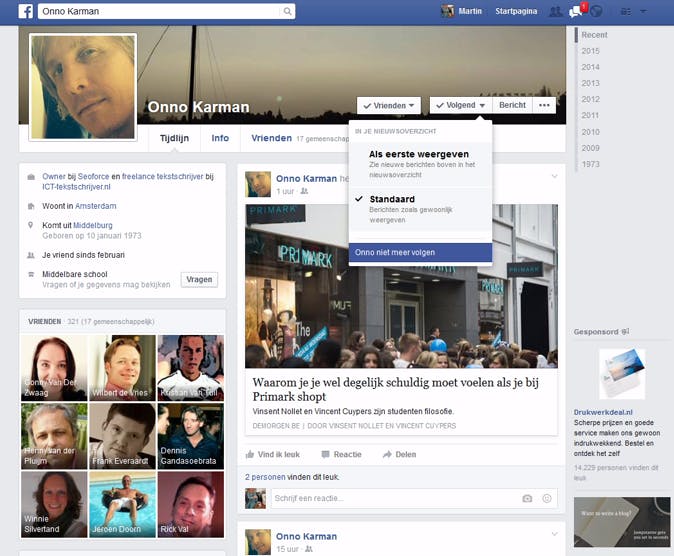Open second post options chevron
The height and width of the screenshot is (556, 674).
555,534
